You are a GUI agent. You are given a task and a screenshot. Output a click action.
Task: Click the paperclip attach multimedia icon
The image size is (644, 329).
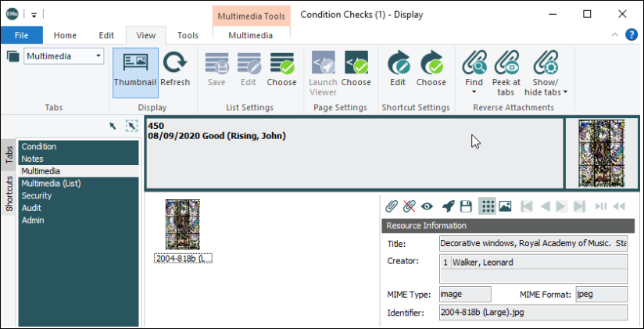point(392,206)
